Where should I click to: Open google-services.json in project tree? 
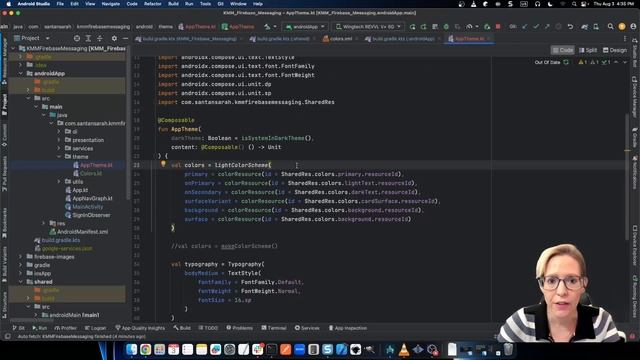click(64, 249)
